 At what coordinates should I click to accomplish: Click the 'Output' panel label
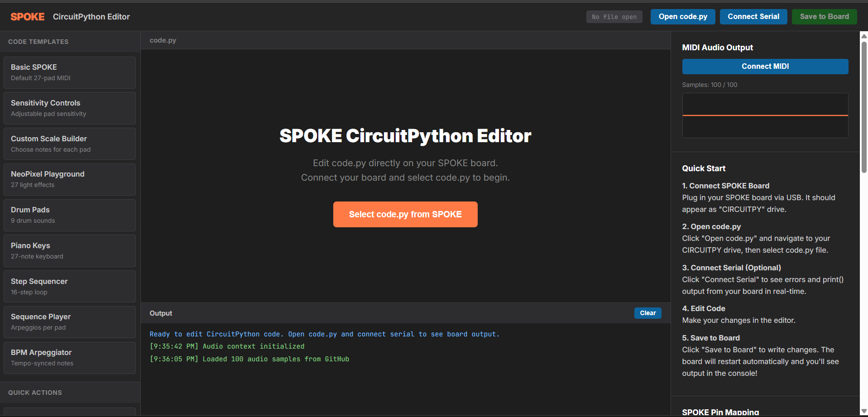click(x=161, y=313)
